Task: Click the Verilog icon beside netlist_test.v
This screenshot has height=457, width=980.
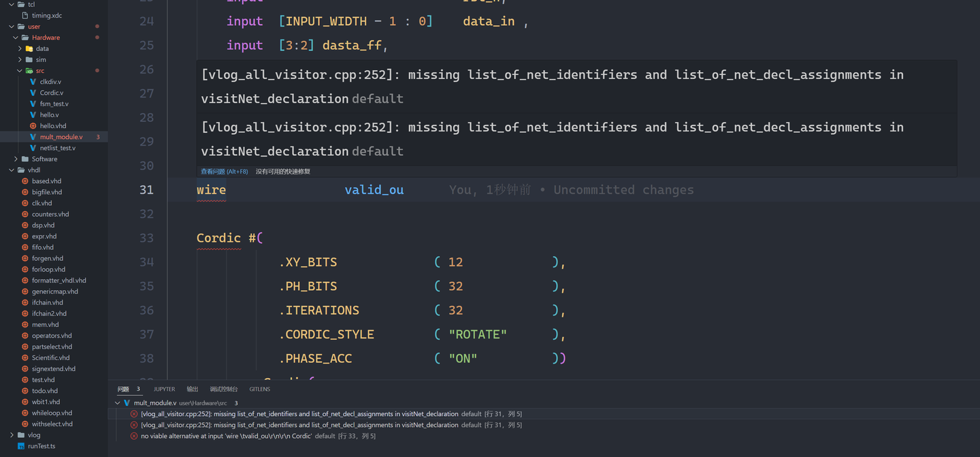Action: click(x=33, y=148)
